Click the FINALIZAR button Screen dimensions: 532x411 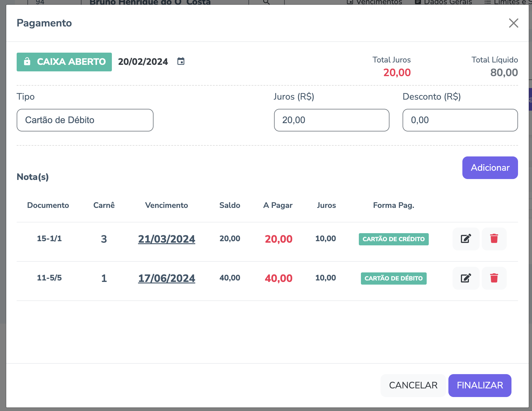point(480,385)
